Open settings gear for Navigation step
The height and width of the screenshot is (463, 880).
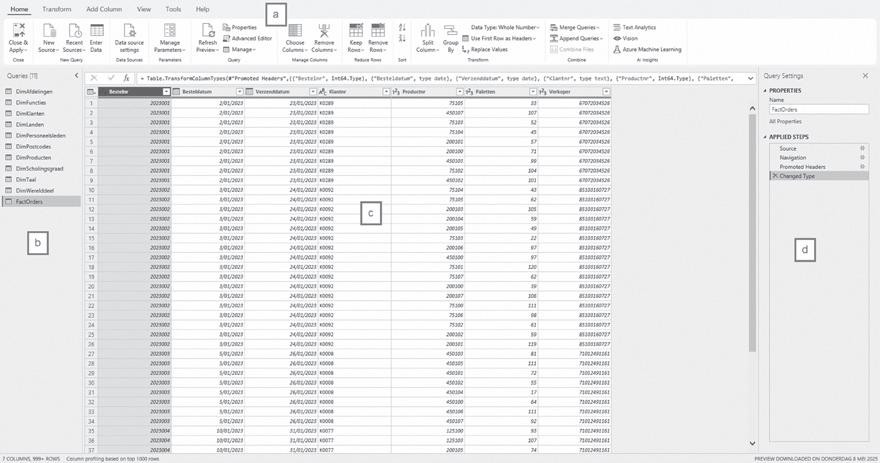(x=863, y=158)
